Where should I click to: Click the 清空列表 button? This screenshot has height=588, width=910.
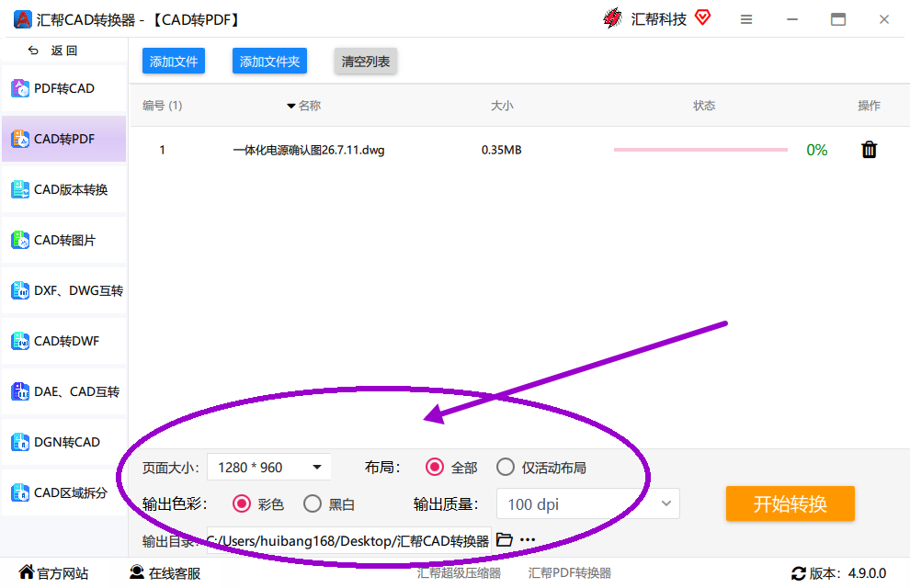click(366, 61)
